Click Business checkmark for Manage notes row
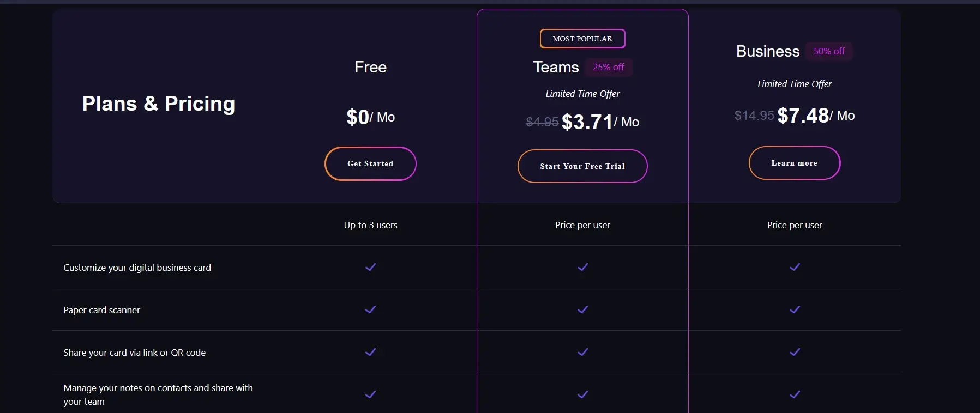This screenshot has width=980, height=413. tap(795, 394)
